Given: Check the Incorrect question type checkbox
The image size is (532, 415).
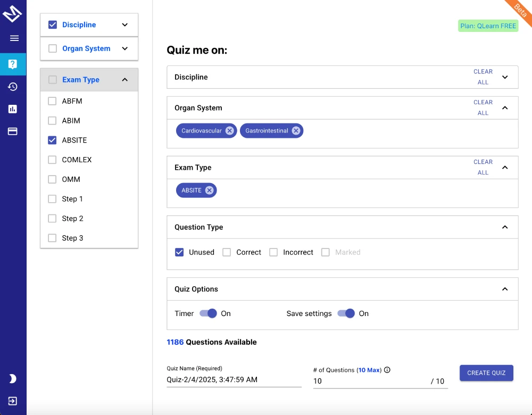Looking at the screenshot, I should [x=273, y=252].
